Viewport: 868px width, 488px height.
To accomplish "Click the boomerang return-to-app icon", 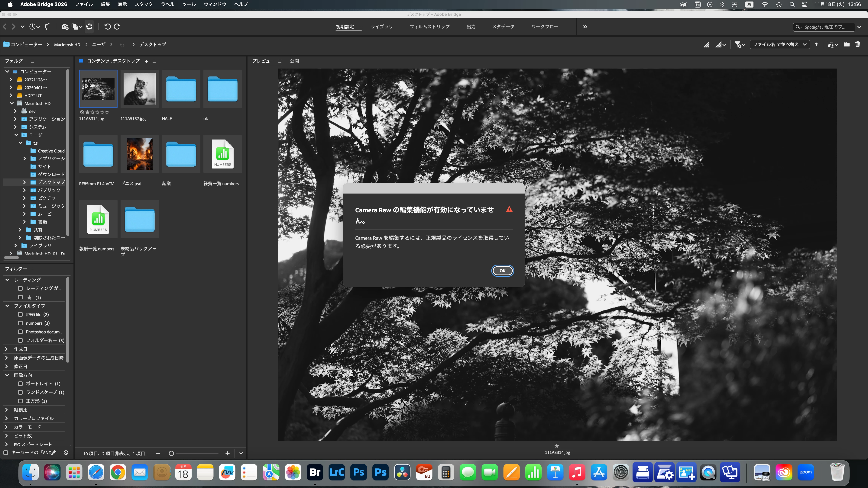I will tap(47, 27).
